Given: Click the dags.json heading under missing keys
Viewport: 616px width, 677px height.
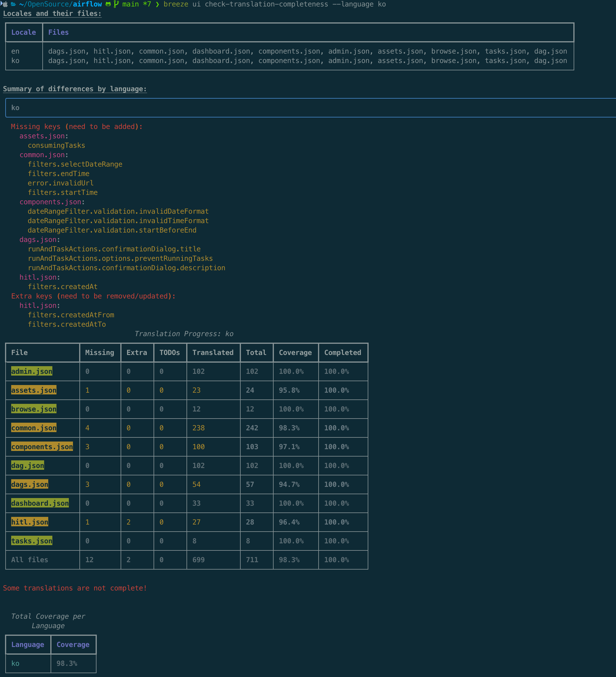Looking at the screenshot, I should [38, 240].
